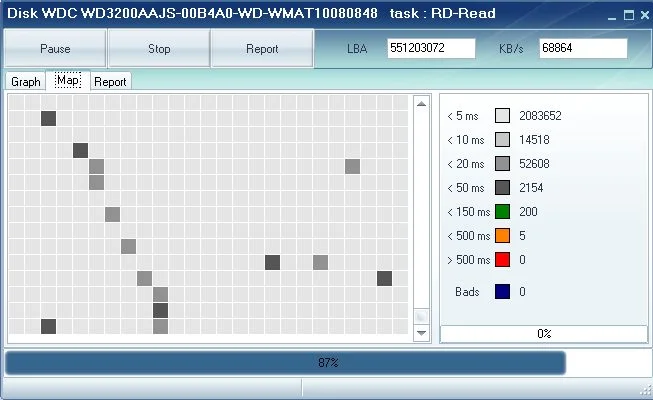Screen dimensions: 653x400
Task: Click the < 20 ms gray swatch
Action: click(502, 164)
